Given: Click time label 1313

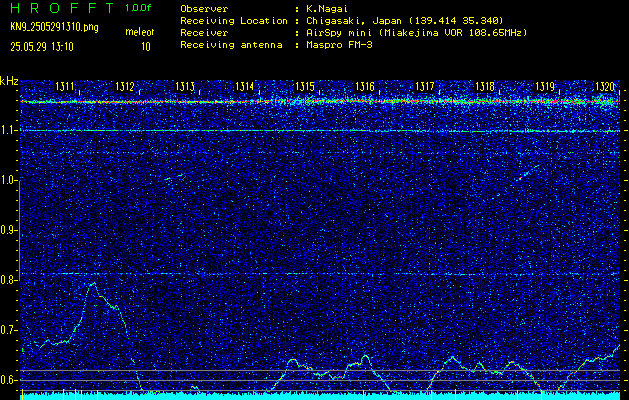Looking at the screenshot, I should point(185,86).
